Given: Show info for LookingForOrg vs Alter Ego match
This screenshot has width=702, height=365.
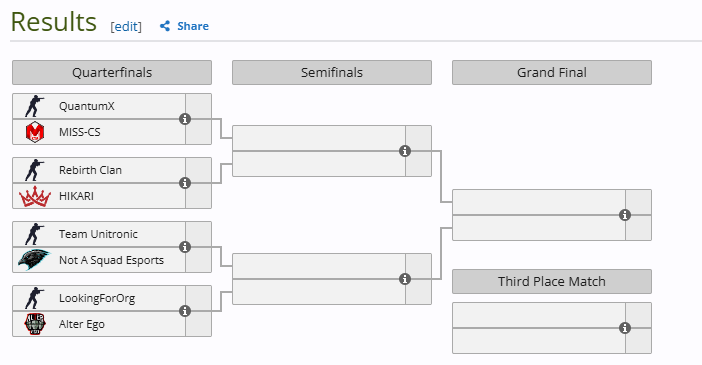Looking at the screenshot, I should 185,311.
